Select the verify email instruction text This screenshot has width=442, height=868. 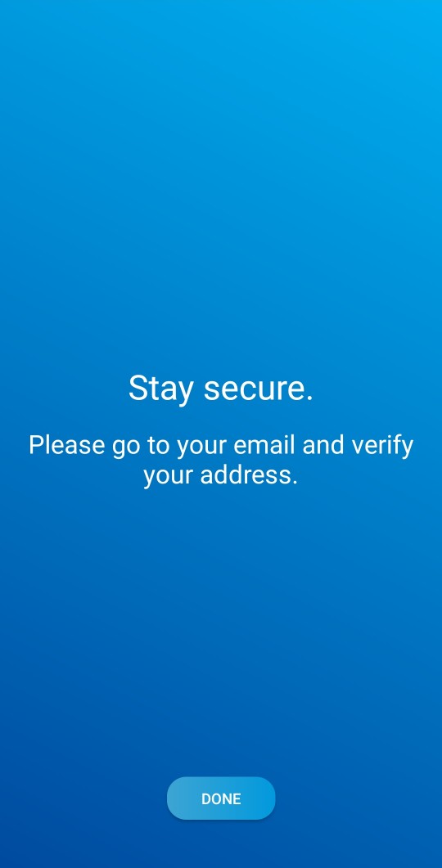pos(221,460)
